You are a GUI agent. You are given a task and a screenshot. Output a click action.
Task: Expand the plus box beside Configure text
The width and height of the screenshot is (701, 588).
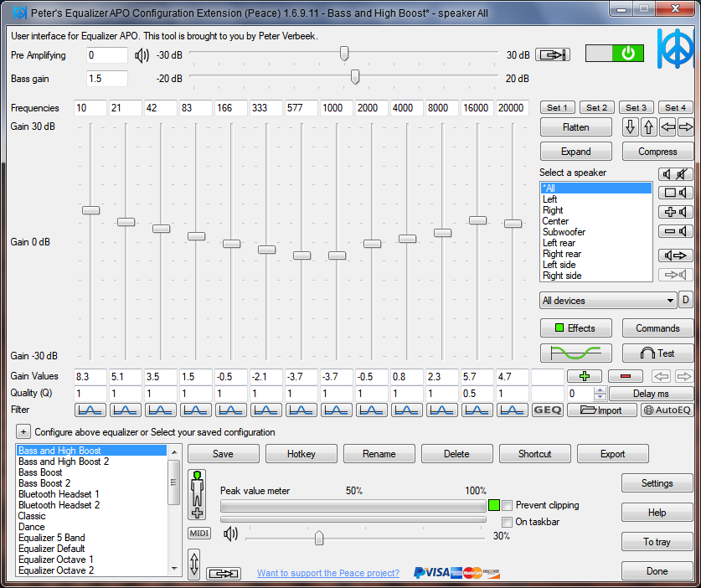[x=23, y=432]
